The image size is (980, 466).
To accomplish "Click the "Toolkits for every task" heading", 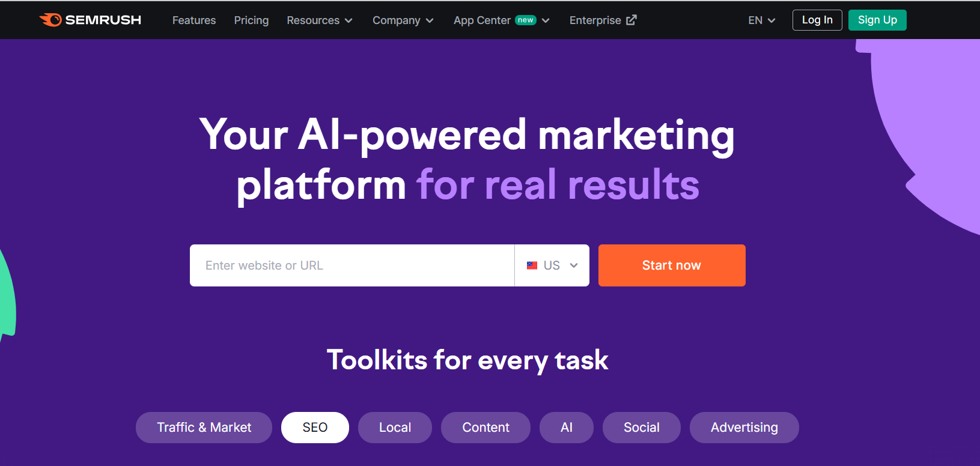I will [467, 360].
